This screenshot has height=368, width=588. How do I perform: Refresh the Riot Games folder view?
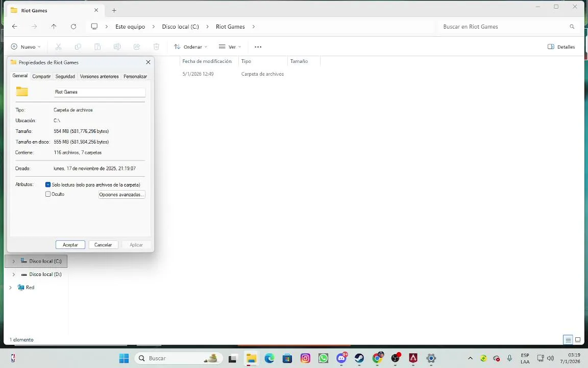(x=73, y=26)
